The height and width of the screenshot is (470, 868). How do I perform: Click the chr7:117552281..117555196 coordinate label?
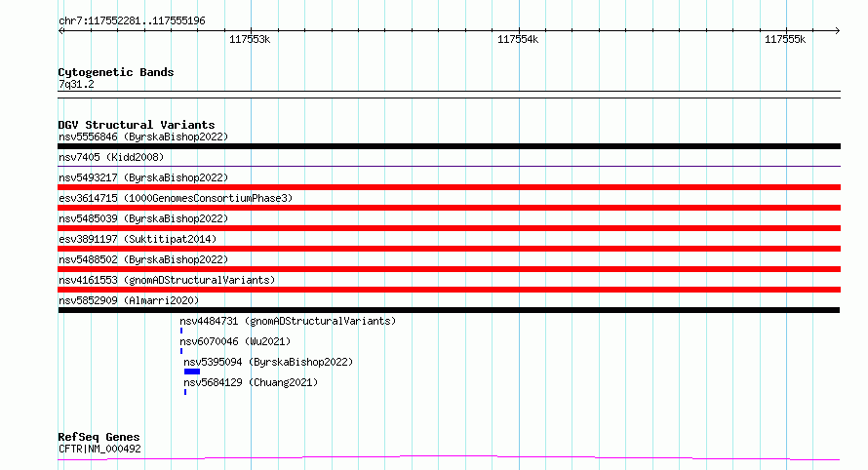(132, 21)
